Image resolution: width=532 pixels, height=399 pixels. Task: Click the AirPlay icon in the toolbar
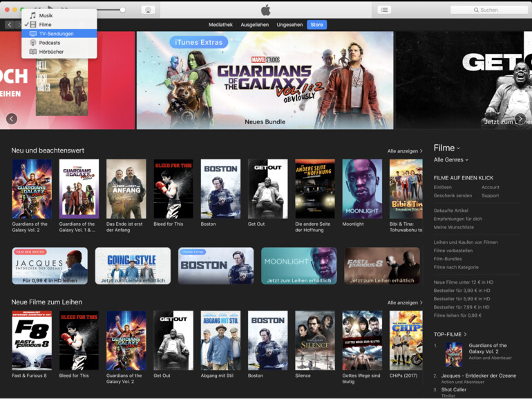(x=149, y=10)
